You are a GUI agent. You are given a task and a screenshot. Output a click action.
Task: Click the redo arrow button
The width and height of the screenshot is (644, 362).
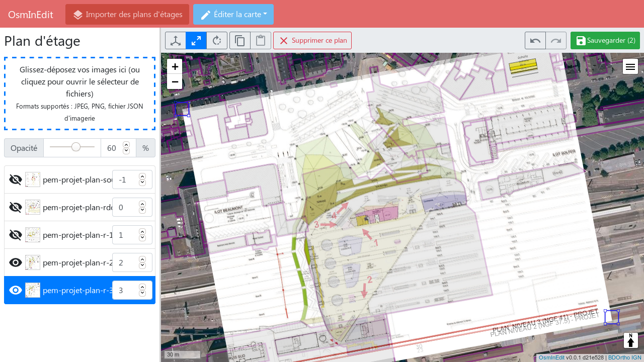tap(556, 41)
